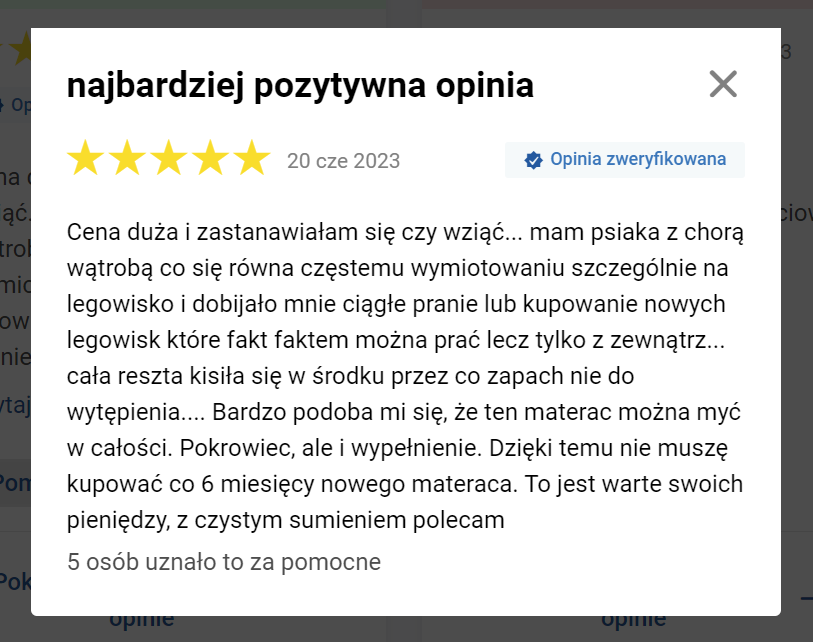Click the background yellow star at top left
813x642 pixels.
(x=21, y=49)
